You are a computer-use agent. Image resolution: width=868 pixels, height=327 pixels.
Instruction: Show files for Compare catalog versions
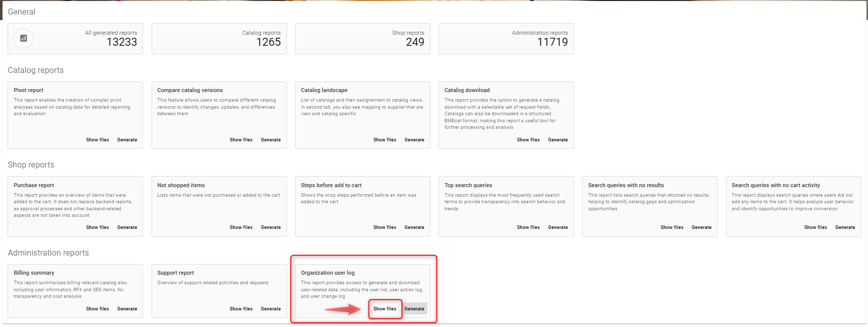click(241, 140)
